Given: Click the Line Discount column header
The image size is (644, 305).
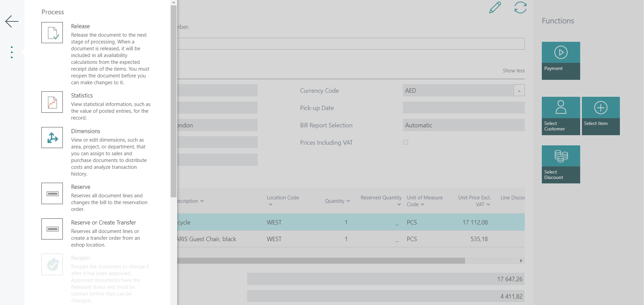Looking at the screenshot, I should (513, 198).
